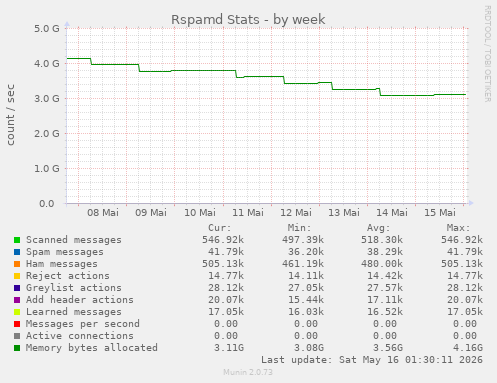Select the 'Active connections' legend label
This screenshot has width=497, height=383.
[80, 336]
